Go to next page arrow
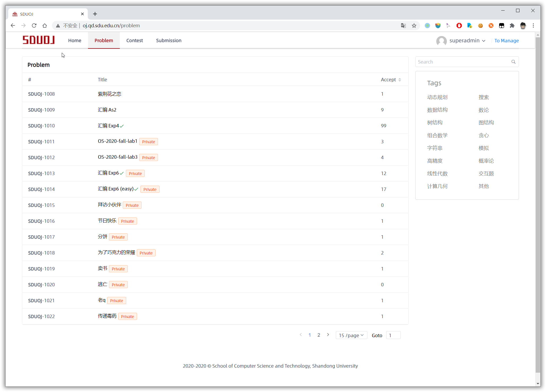The height and width of the screenshot is (392, 546). pyautogui.click(x=328, y=335)
